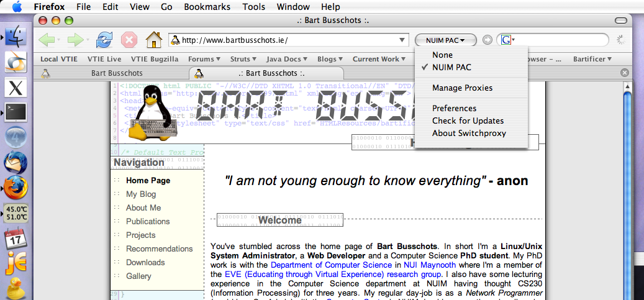Open the NUIM PAC proxy dropdown
This screenshot has width=644, height=300.
(x=446, y=40)
